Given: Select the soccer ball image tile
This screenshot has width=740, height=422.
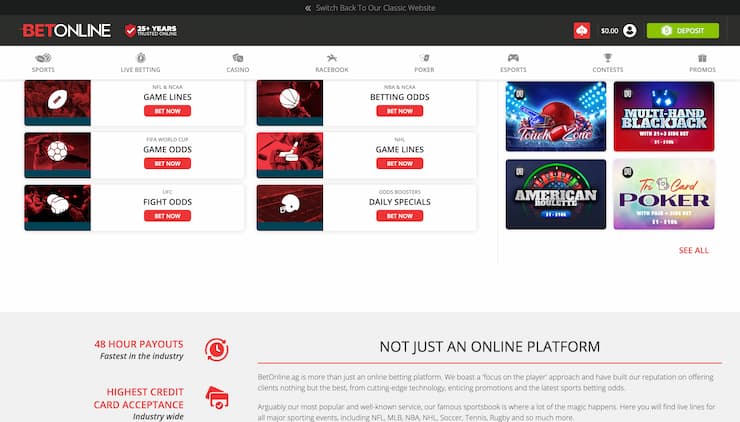Looking at the screenshot, I should click(57, 155).
